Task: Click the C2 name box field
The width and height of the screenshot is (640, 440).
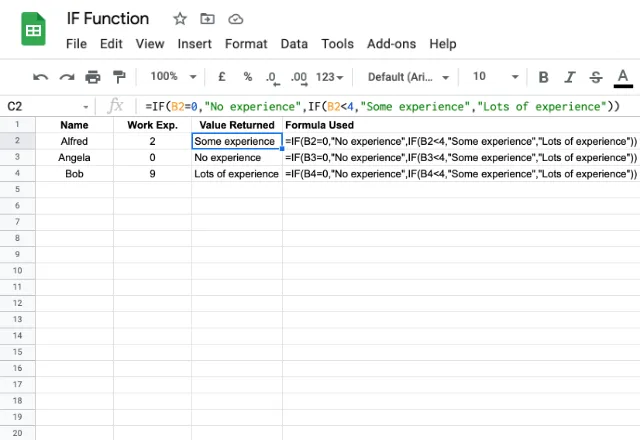Action: pos(48,107)
